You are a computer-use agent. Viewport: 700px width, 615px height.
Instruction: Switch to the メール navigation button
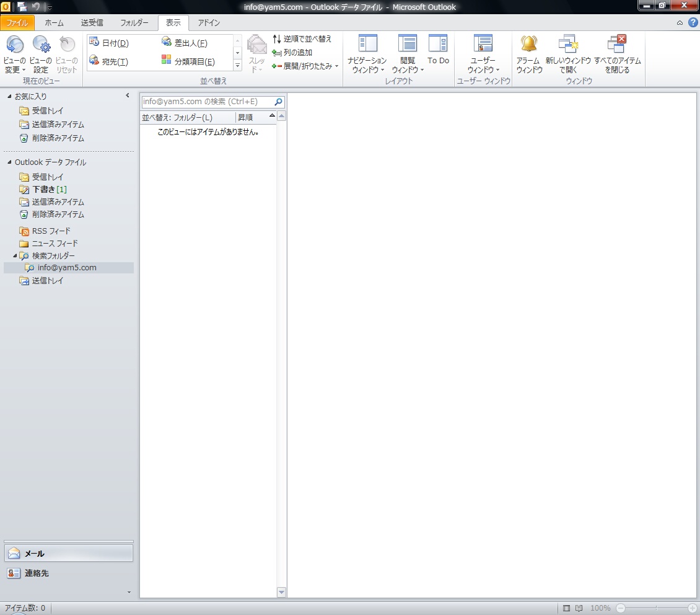69,554
